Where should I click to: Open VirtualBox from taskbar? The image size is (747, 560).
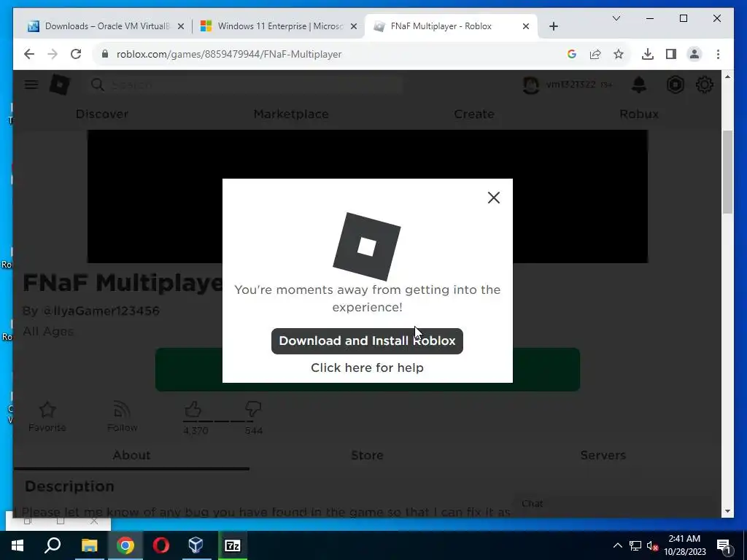point(196,545)
